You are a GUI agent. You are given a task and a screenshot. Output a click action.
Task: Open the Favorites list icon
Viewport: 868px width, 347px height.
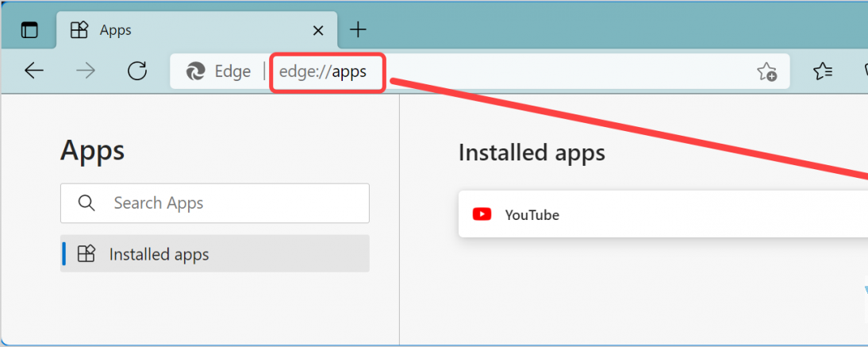tap(823, 71)
